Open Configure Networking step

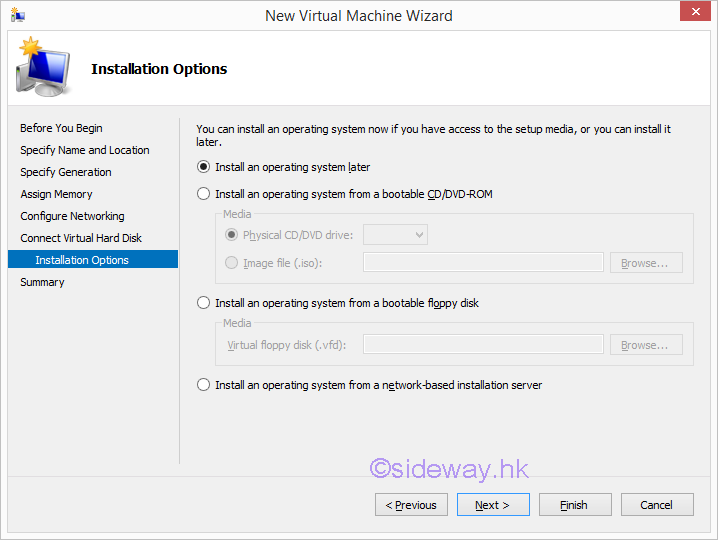click(72, 216)
